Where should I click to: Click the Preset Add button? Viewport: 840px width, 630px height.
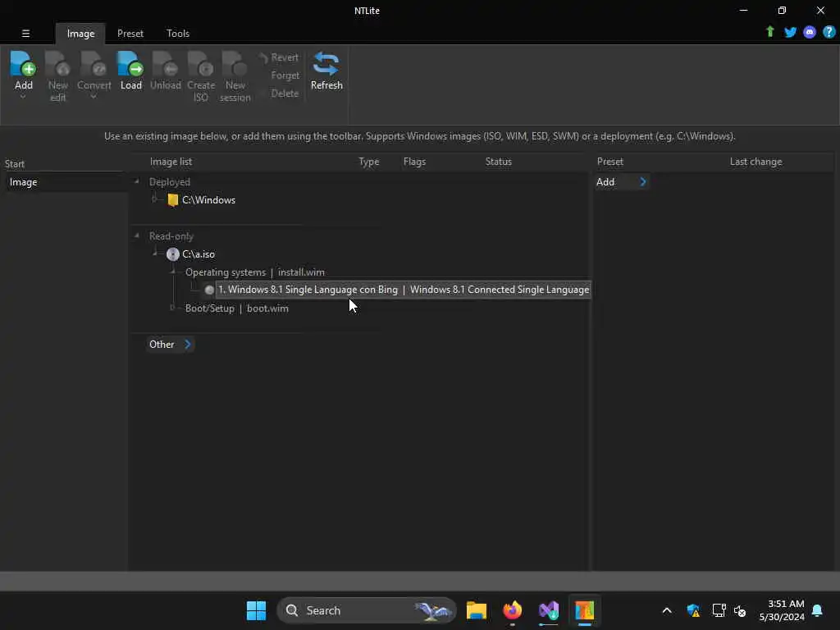pyautogui.click(x=622, y=182)
